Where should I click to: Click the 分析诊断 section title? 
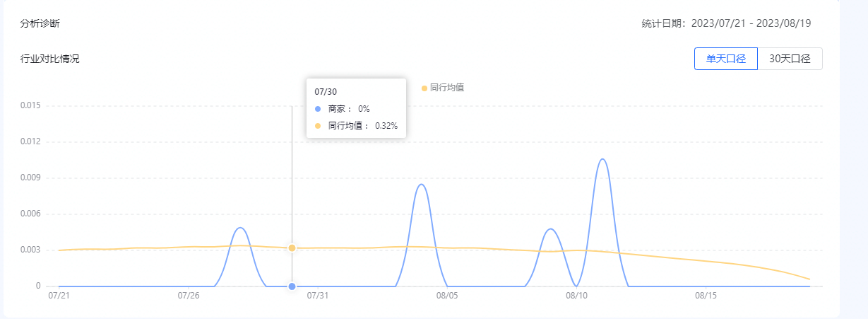pyautogui.click(x=40, y=23)
